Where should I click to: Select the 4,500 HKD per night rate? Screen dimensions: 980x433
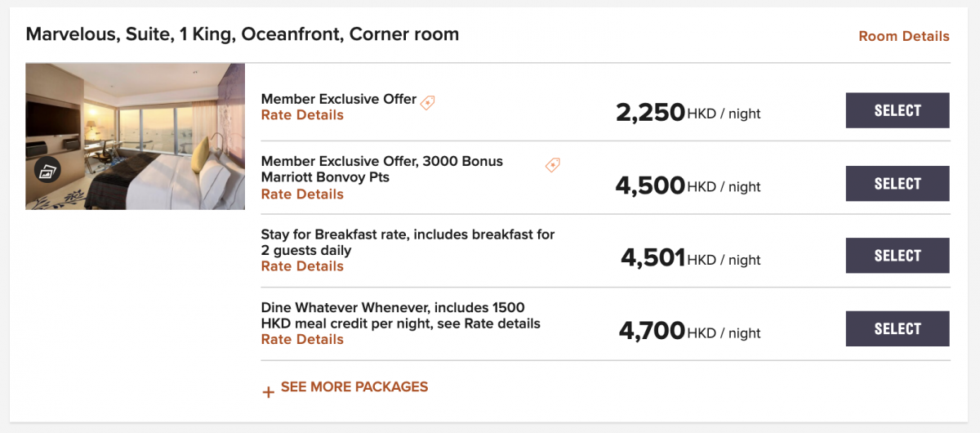898,184
